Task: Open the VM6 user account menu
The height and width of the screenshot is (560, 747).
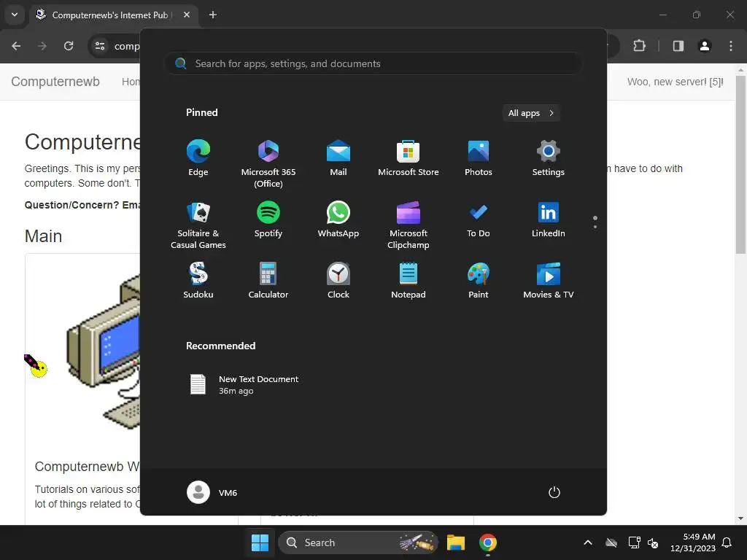Action: tap(212, 492)
